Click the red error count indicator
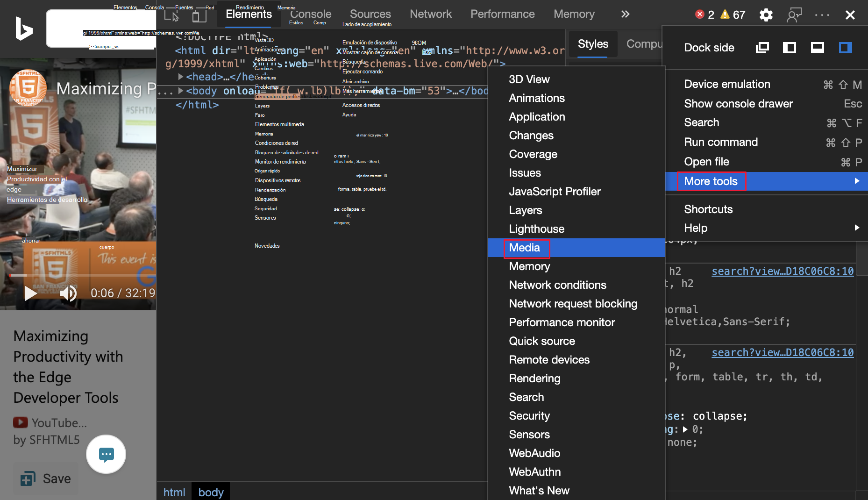This screenshot has width=868, height=500. coord(704,14)
